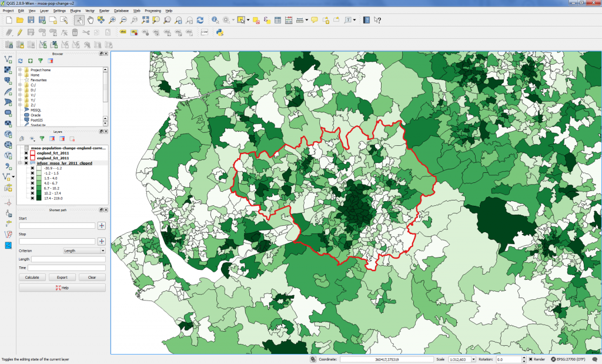Refresh the Browser panel
This screenshot has width=602, height=364.
(x=21, y=61)
